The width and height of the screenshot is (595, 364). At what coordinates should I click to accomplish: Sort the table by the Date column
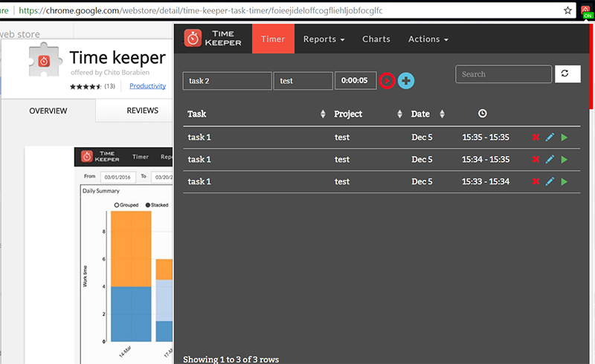(x=442, y=114)
